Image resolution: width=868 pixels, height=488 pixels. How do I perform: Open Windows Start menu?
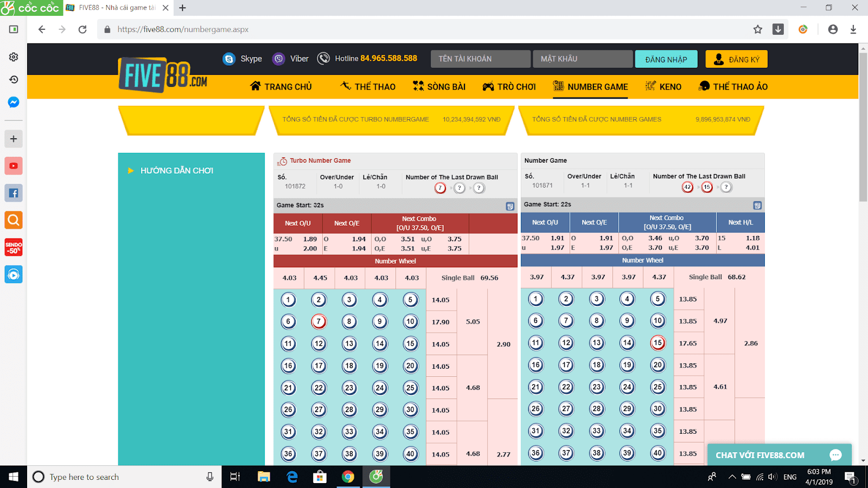tap(14, 477)
